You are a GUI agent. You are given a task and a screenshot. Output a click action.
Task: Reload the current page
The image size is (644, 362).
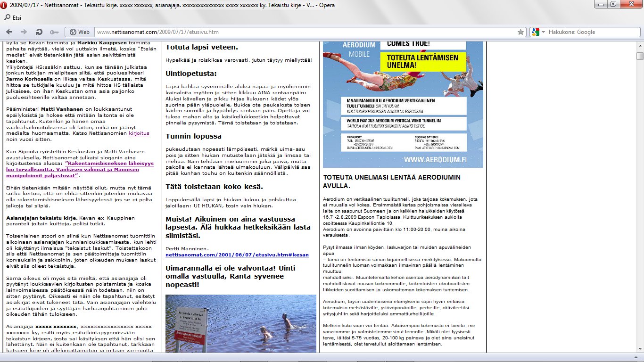click(x=39, y=32)
